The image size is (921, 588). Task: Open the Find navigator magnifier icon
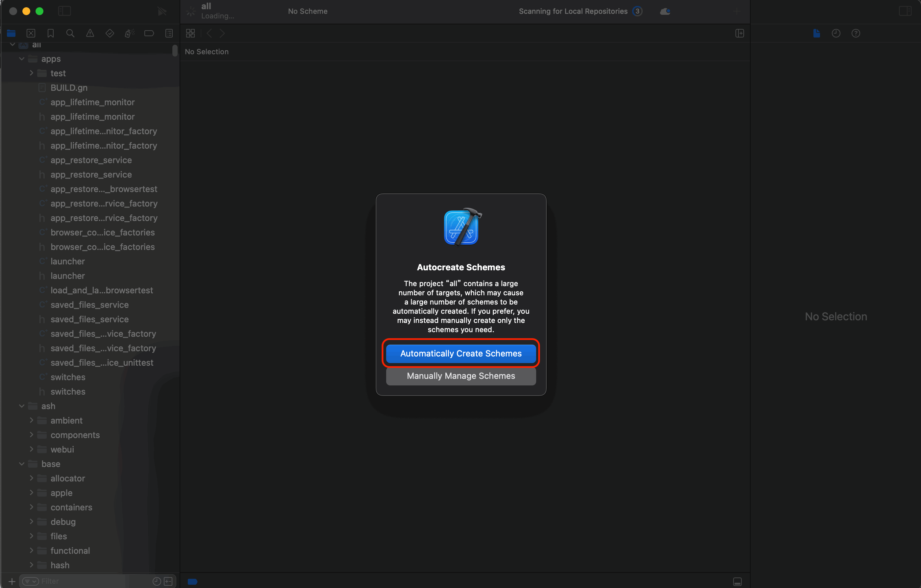pos(70,33)
